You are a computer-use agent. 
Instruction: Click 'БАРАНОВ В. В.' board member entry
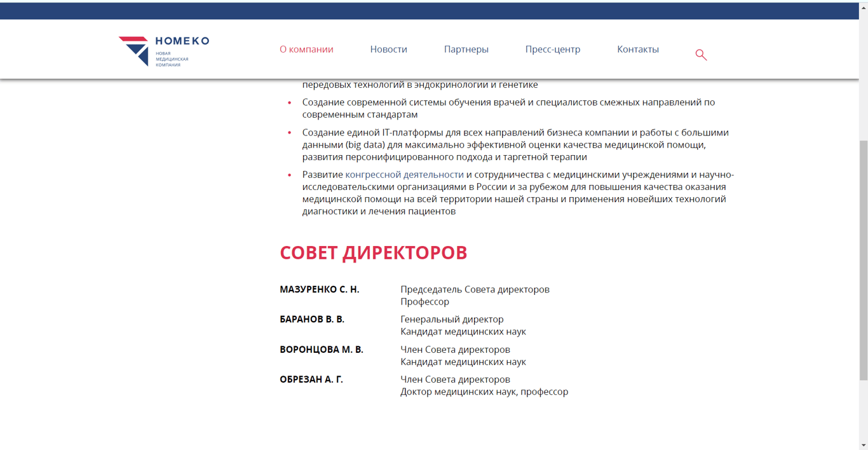(x=313, y=319)
